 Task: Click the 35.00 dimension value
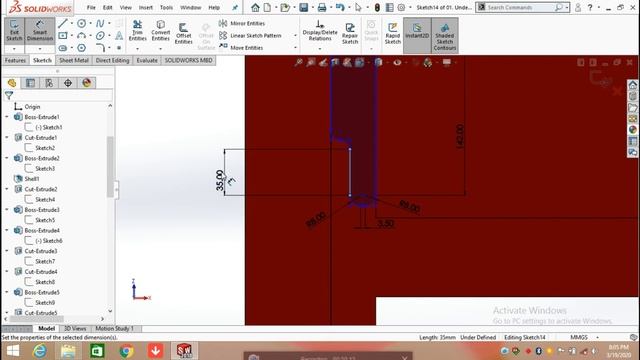(x=220, y=180)
